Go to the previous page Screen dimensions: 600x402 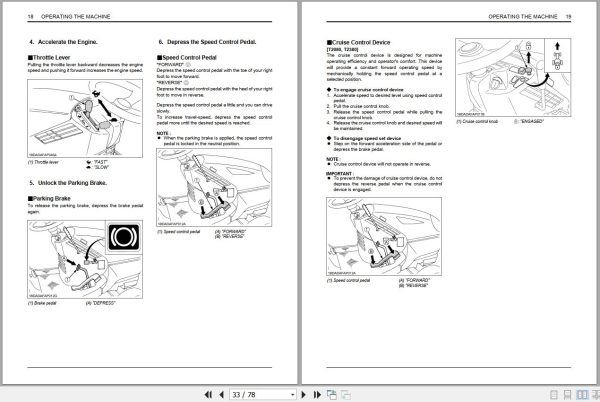click(x=222, y=394)
